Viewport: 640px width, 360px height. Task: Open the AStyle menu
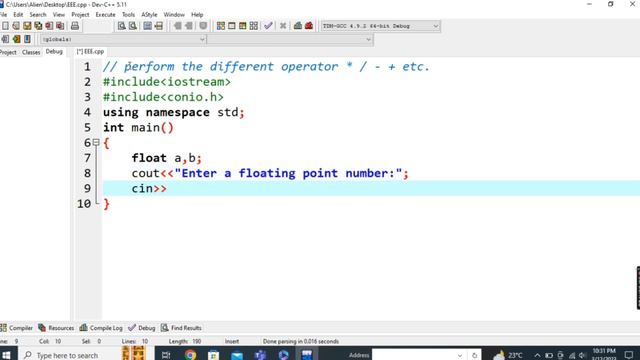[149, 14]
